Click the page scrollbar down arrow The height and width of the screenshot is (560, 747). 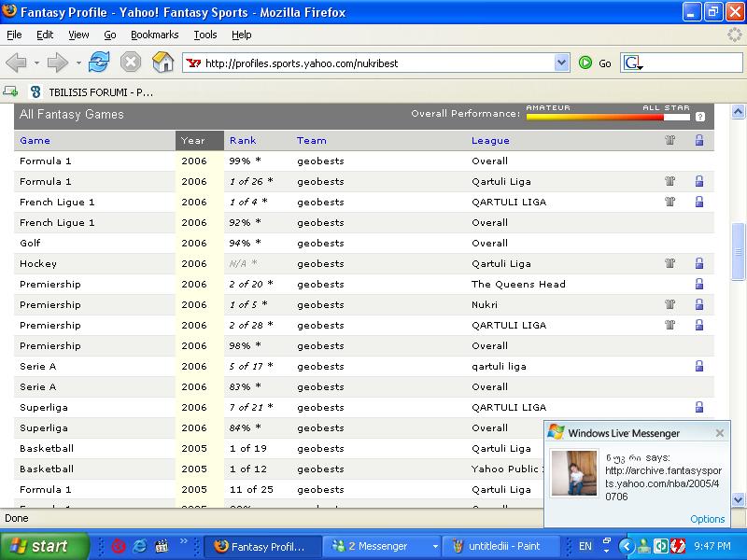click(738, 499)
